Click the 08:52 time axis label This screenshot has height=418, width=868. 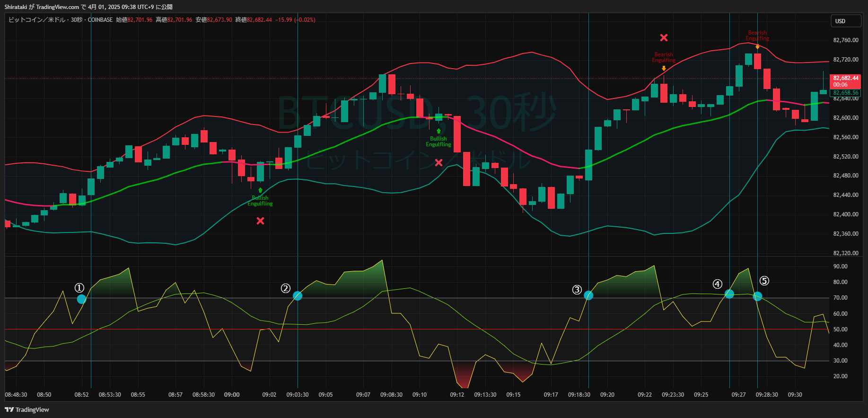tap(82, 395)
